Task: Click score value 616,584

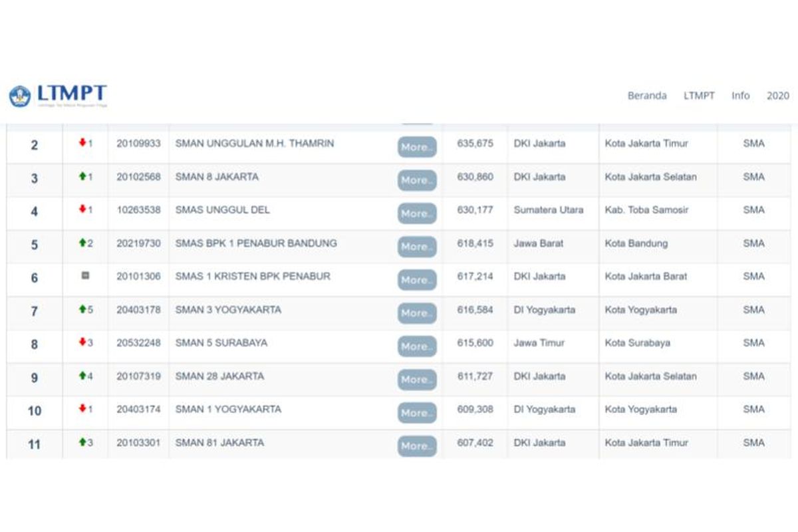Action: (475, 309)
